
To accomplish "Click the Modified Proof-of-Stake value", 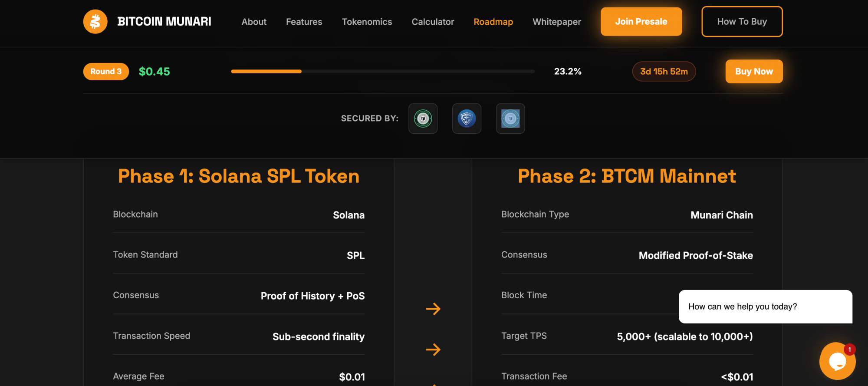I will point(696,255).
